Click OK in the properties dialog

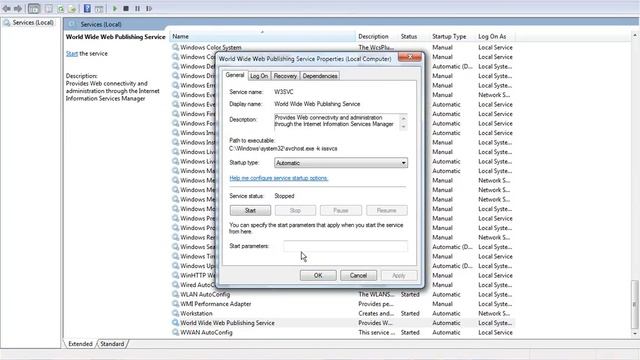coord(318,276)
